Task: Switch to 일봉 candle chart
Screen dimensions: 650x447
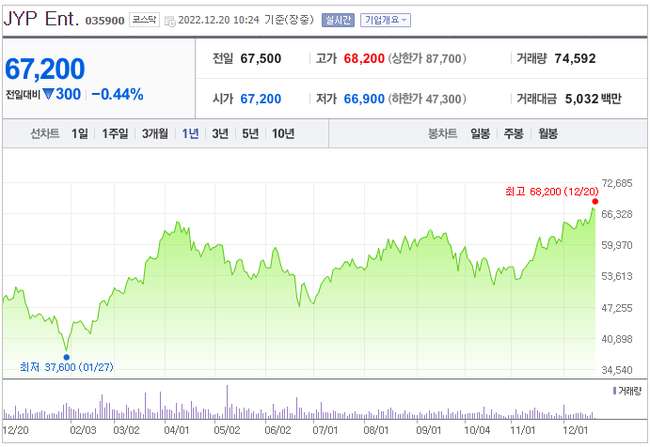Action: point(480,134)
